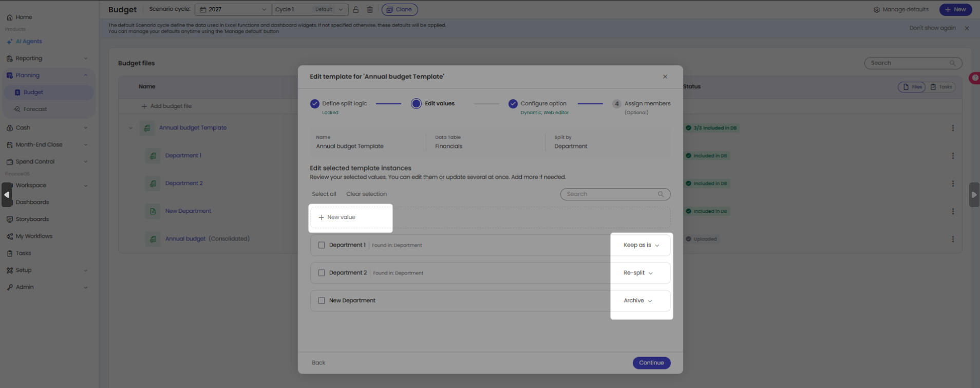980x388 pixels.
Task: Click the right-edge arrow handle
Action: tap(974, 195)
